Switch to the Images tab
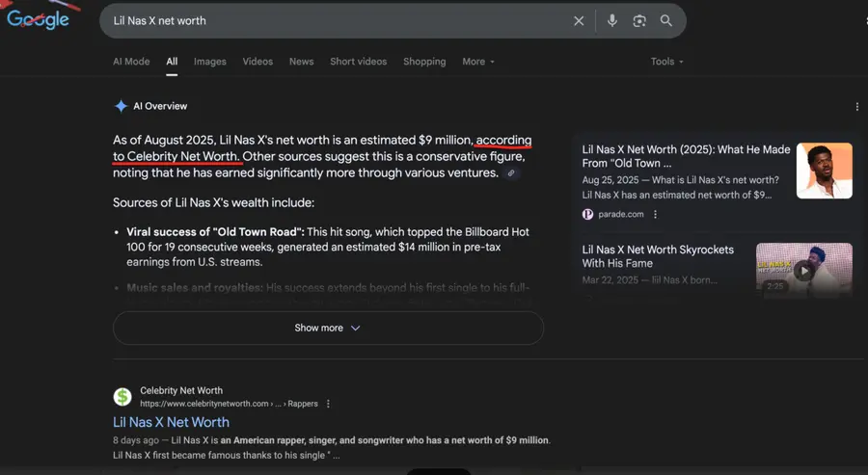868x475 pixels. point(209,62)
